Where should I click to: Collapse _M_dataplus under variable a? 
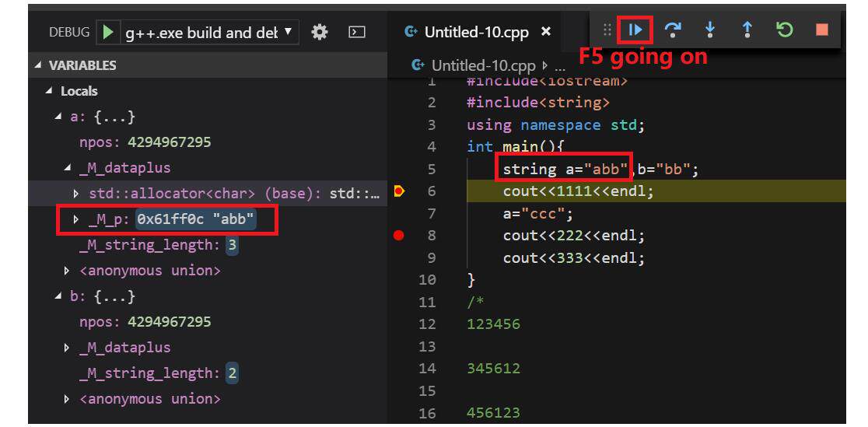click(x=68, y=167)
